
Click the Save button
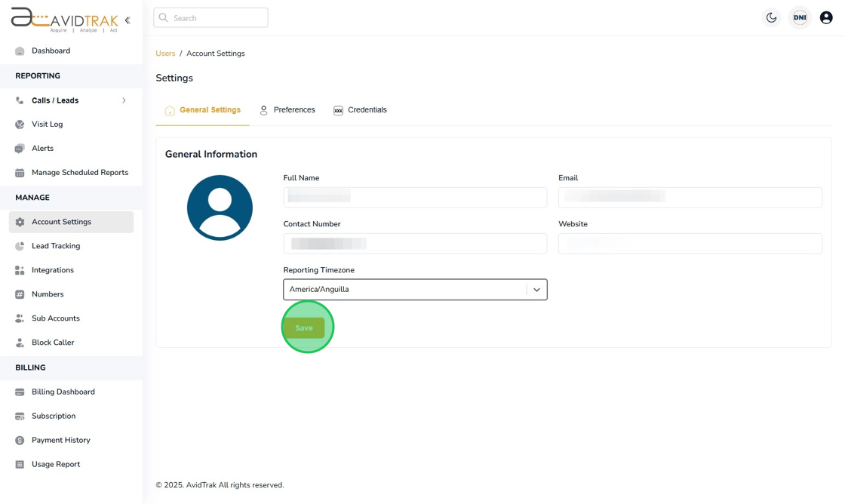[x=304, y=327]
